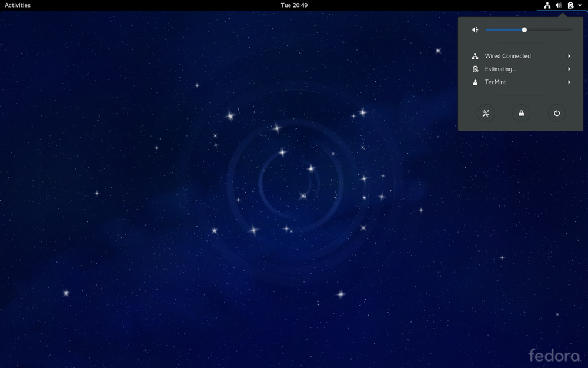Close the system menu via top bar arrow
Viewport: 588px width, 368px height.
(x=580, y=5)
